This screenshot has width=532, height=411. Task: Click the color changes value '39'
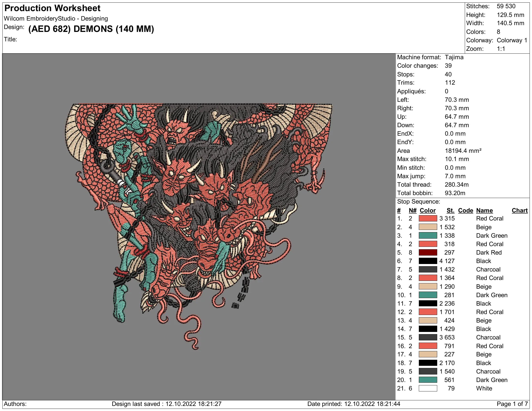[x=448, y=66]
